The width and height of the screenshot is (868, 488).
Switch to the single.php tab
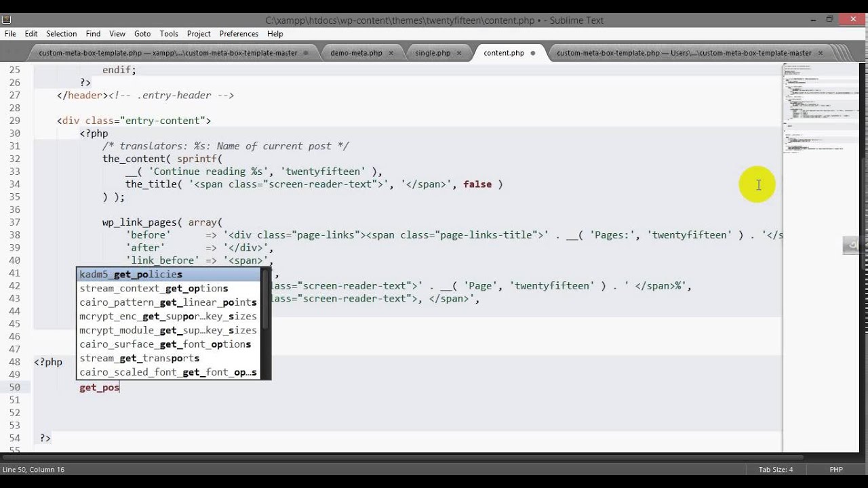tap(433, 53)
